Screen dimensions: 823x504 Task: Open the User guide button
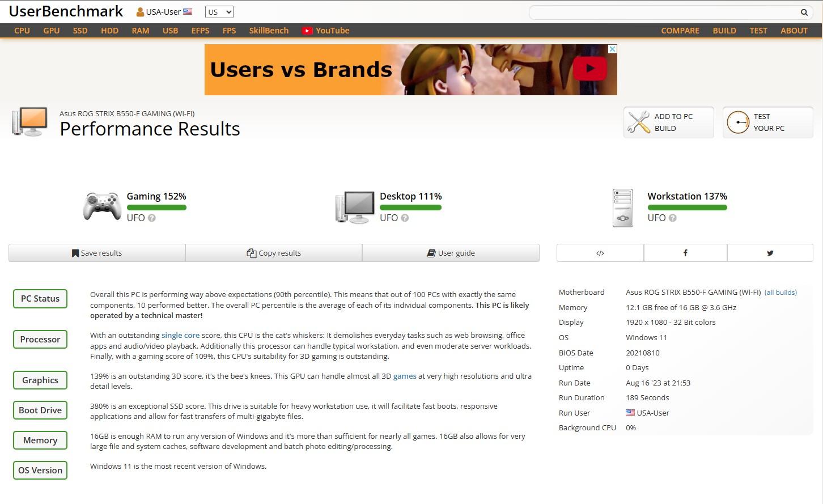point(451,253)
